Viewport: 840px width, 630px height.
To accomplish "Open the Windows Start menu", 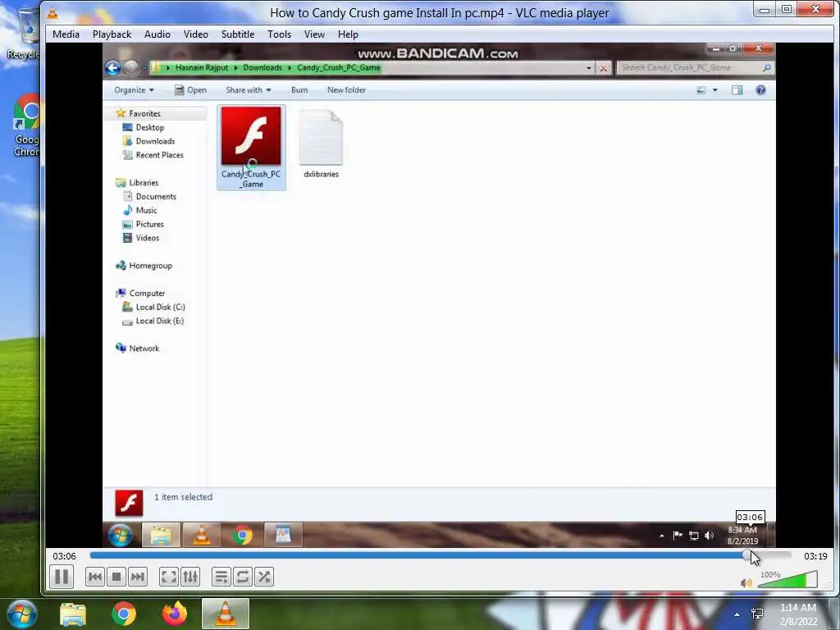I will tap(22, 614).
